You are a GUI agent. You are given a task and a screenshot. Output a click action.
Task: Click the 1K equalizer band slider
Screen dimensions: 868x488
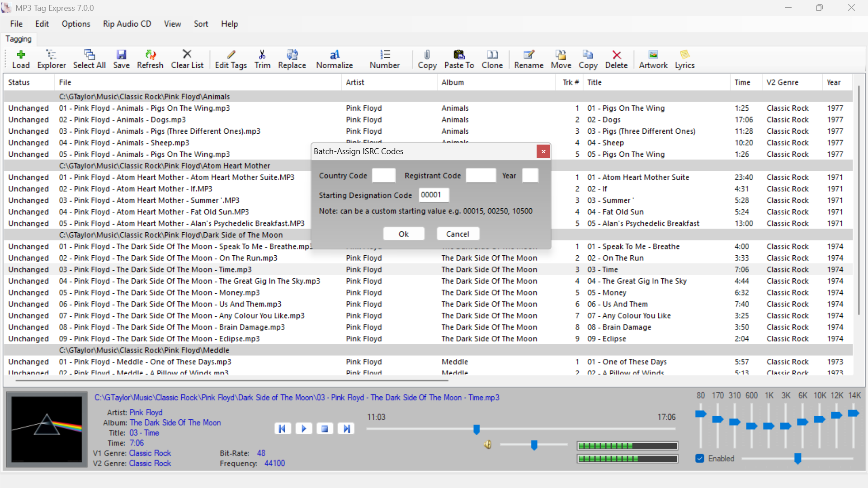pyautogui.click(x=769, y=426)
